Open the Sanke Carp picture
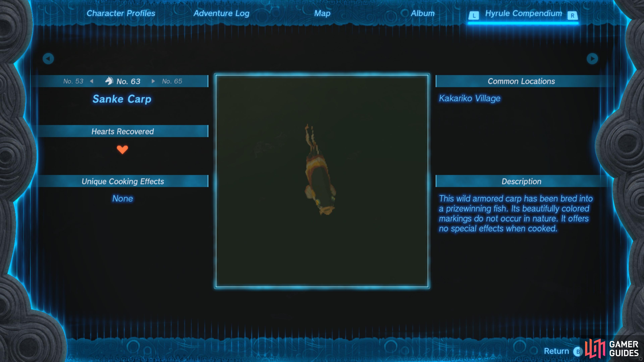Image resolution: width=644 pixels, height=362 pixels. pos(322,181)
